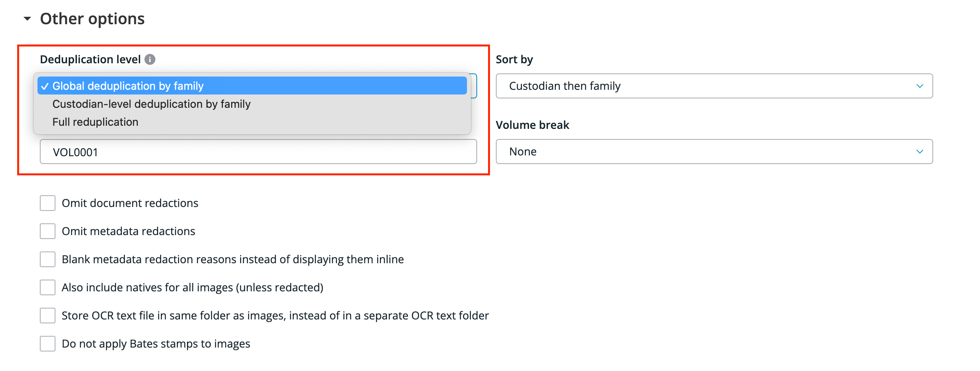This screenshot has height=371, width=980.
Task: Click the checkmark on the selected deduplication option
Action: pos(45,86)
